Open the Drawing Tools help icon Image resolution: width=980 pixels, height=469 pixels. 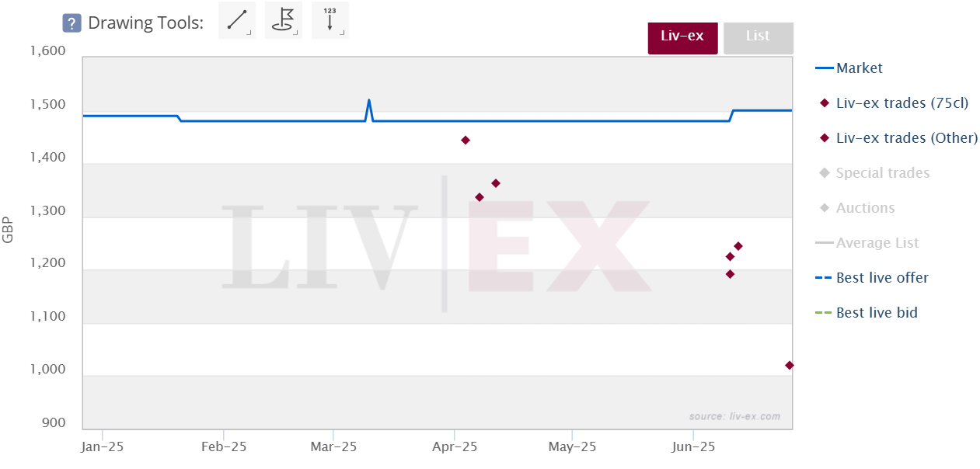coord(72,23)
